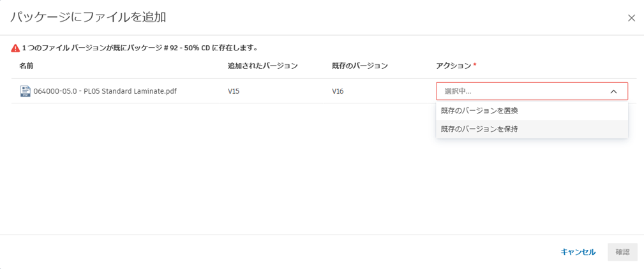The height and width of the screenshot is (269, 644).
Task: Collapse the action dropdown using its chevron
Action: pyautogui.click(x=613, y=91)
